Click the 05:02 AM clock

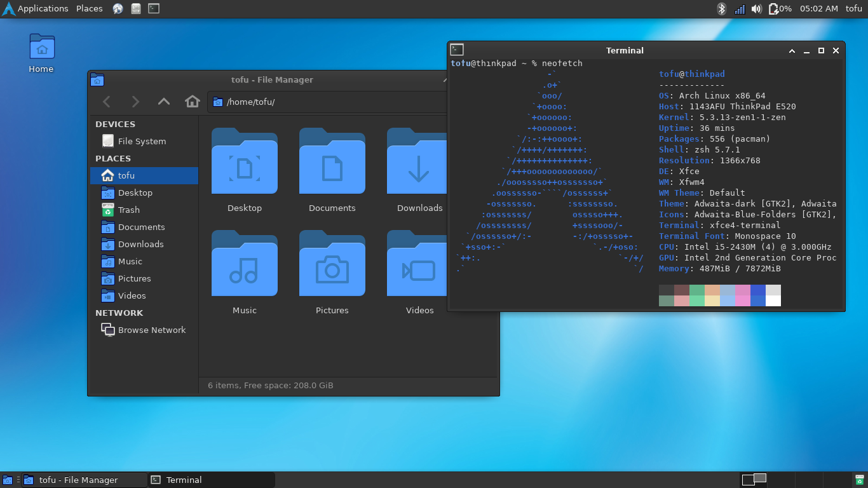pos(819,9)
